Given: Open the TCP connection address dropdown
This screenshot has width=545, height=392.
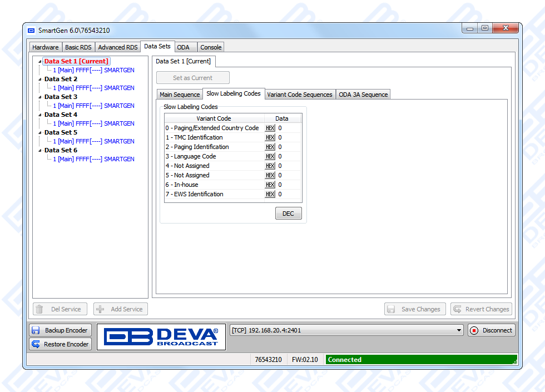Looking at the screenshot, I should coord(459,330).
